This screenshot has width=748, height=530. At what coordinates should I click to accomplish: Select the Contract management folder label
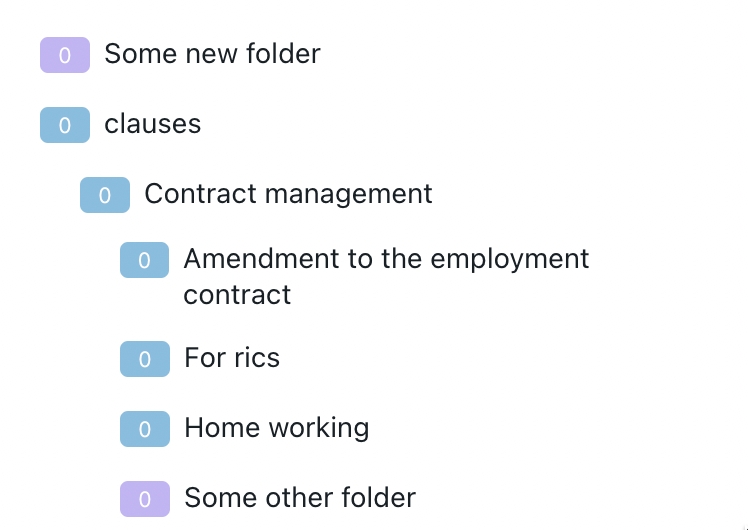click(288, 194)
